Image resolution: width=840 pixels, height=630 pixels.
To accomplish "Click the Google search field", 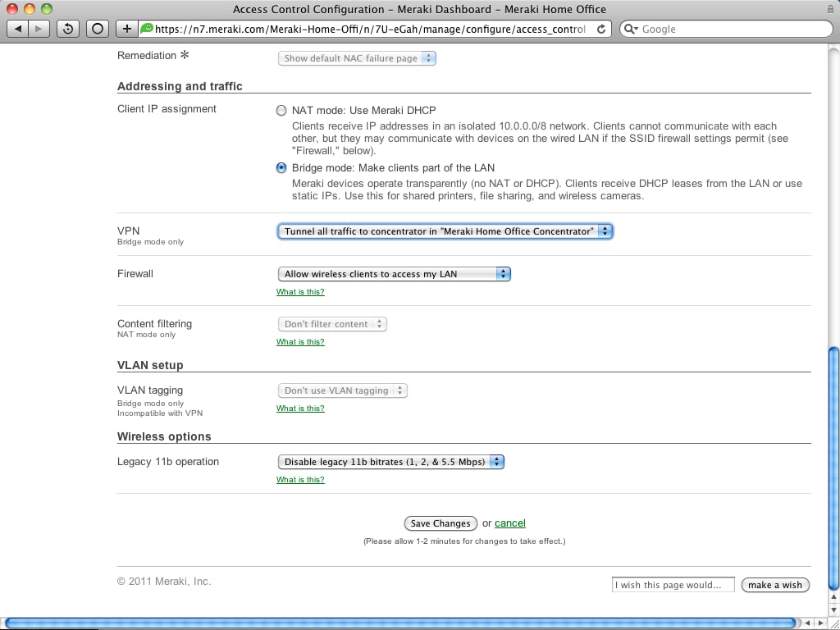I will pyautogui.click(x=726, y=29).
